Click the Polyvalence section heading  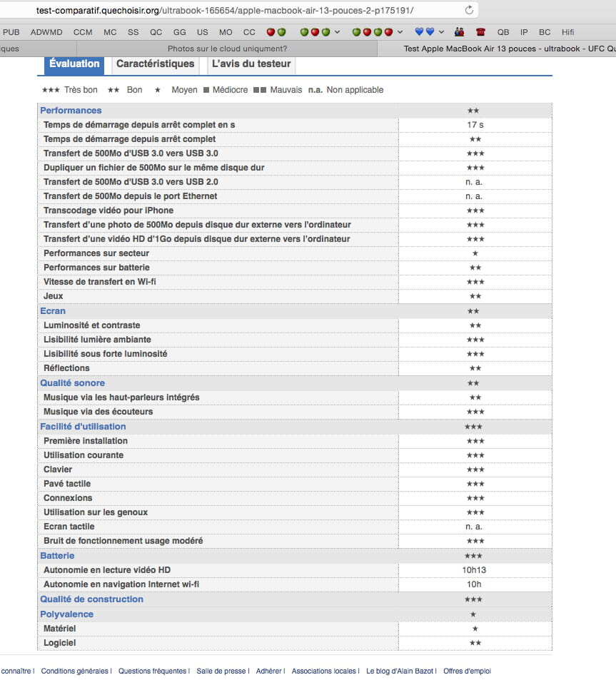click(67, 614)
